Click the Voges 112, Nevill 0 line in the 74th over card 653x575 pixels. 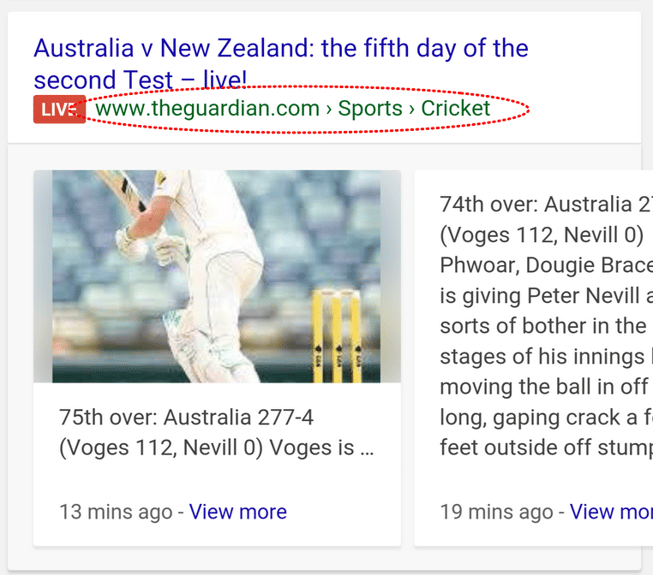(541, 236)
